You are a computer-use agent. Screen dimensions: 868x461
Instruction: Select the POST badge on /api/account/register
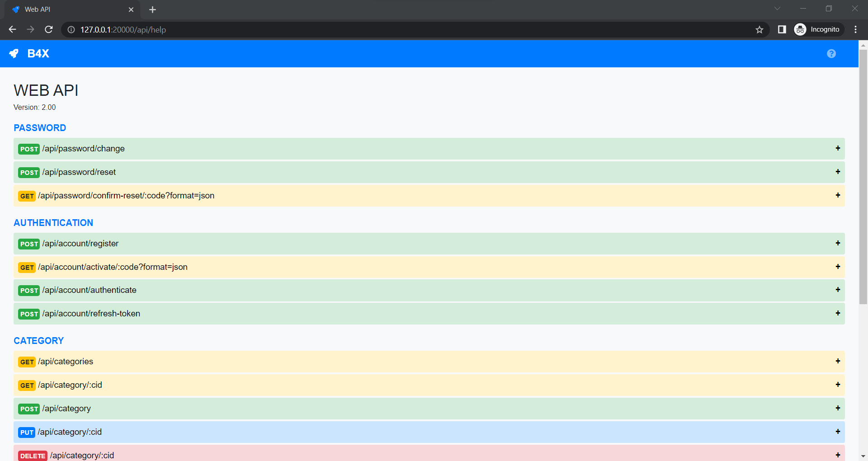coord(28,244)
